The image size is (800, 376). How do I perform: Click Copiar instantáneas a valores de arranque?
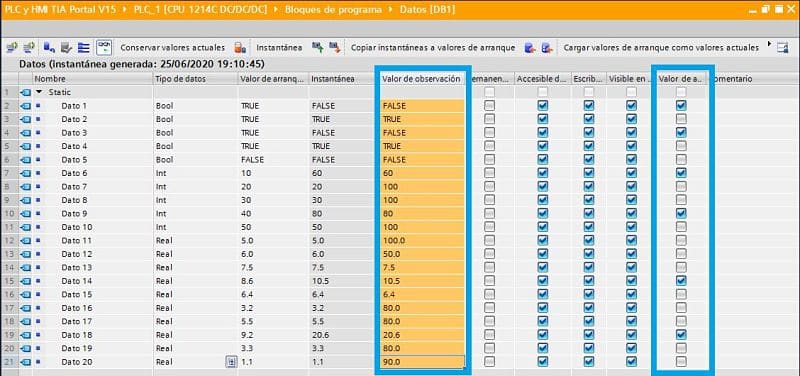[433, 47]
